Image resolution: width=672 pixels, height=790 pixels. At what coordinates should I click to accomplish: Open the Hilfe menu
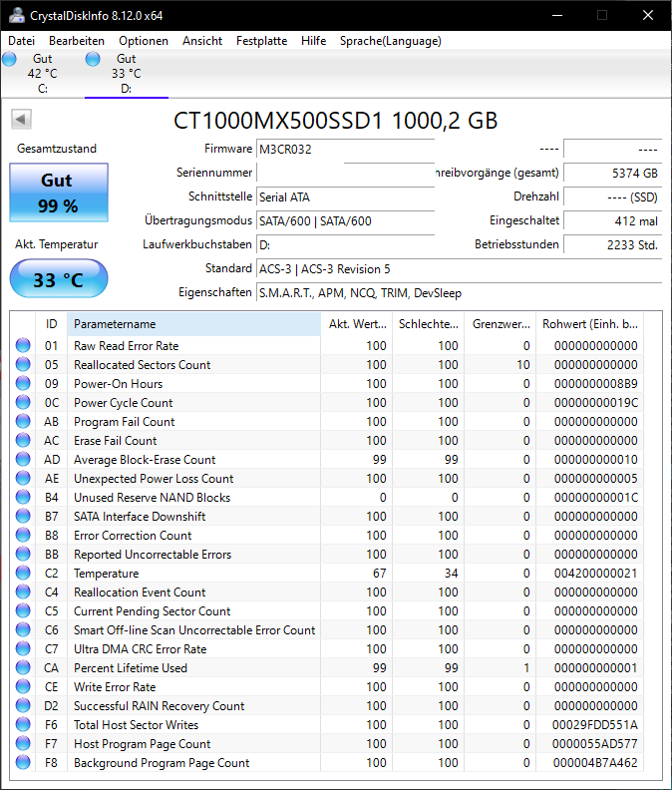tap(313, 41)
